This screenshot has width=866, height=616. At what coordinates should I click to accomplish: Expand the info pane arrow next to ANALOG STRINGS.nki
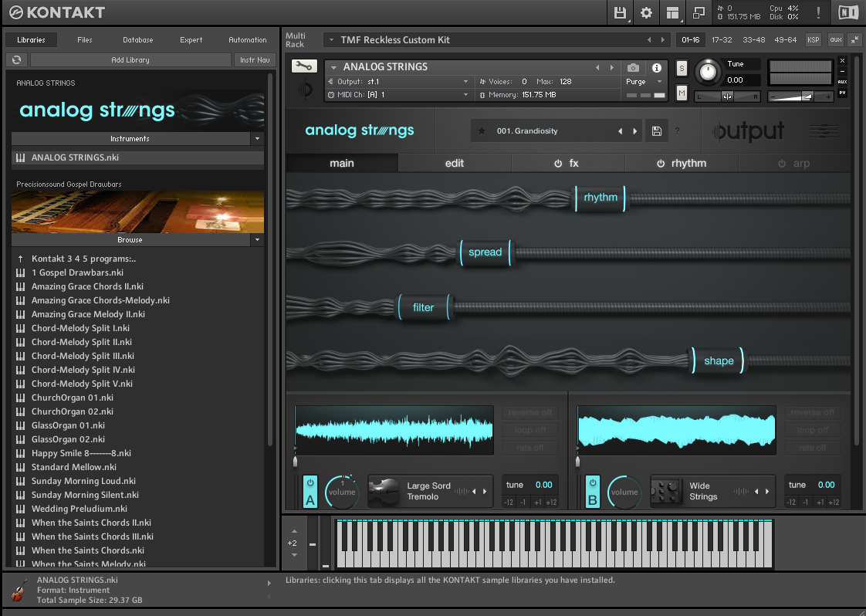pyautogui.click(x=269, y=583)
